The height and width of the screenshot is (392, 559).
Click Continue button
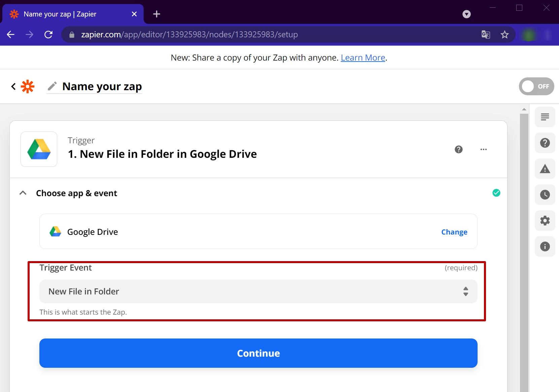[258, 353]
